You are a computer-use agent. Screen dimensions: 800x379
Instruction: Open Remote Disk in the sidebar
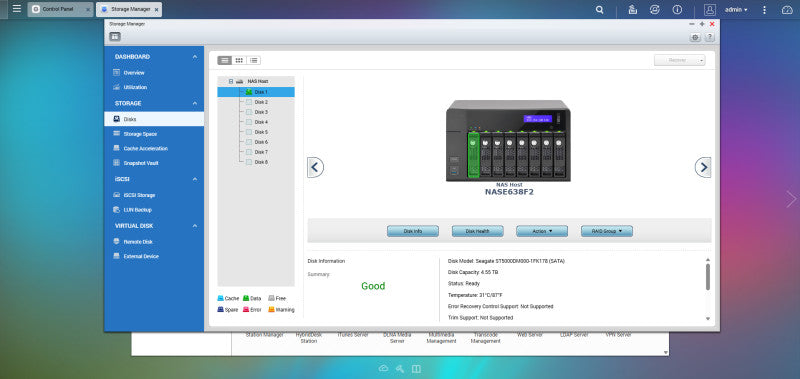154,242
